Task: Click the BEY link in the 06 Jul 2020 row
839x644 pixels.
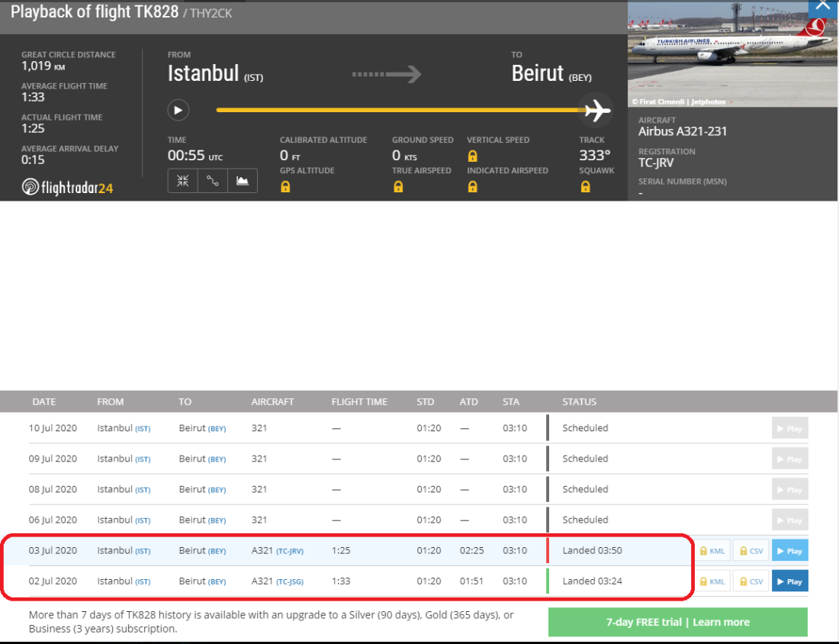Action: 217,520
